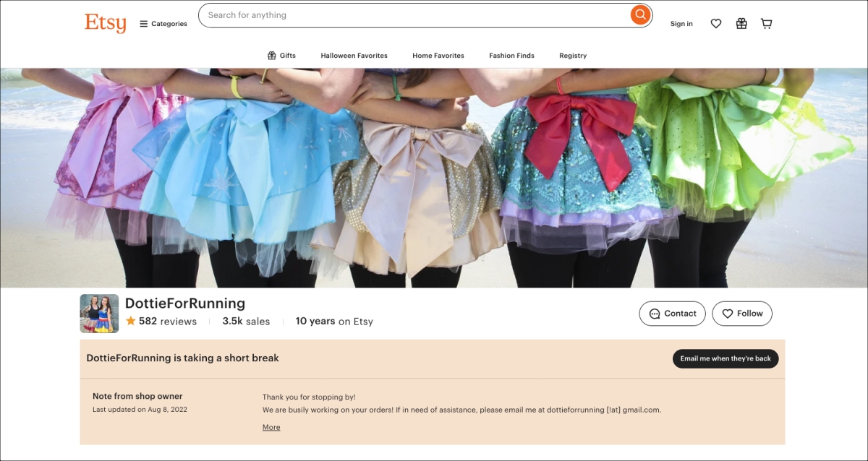Open the gift box icon in header
This screenshot has height=461, width=868.
click(x=741, y=24)
